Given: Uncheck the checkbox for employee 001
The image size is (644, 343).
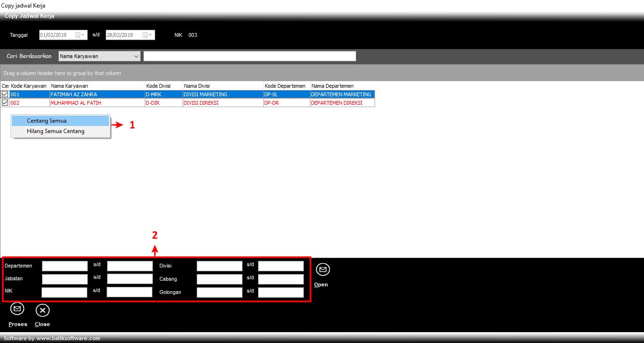Looking at the screenshot, I should [5, 94].
